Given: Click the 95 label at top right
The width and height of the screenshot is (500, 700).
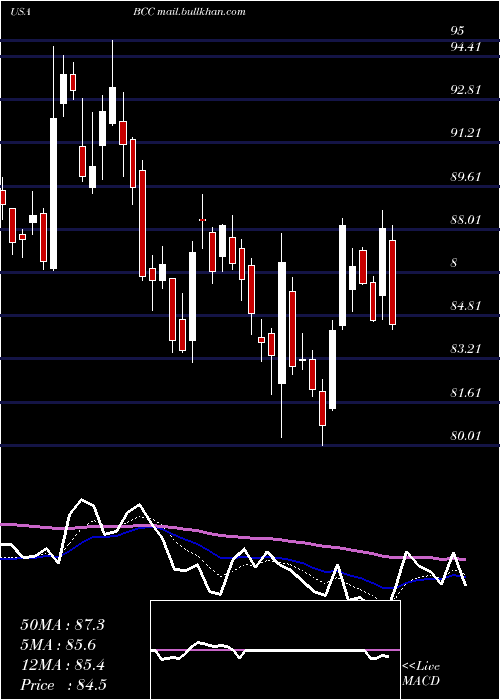Looking at the screenshot, I should (x=458, y=30).
